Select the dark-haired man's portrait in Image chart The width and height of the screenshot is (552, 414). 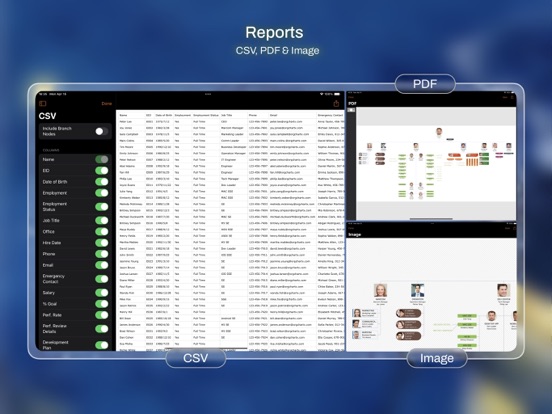coord(418,291)
